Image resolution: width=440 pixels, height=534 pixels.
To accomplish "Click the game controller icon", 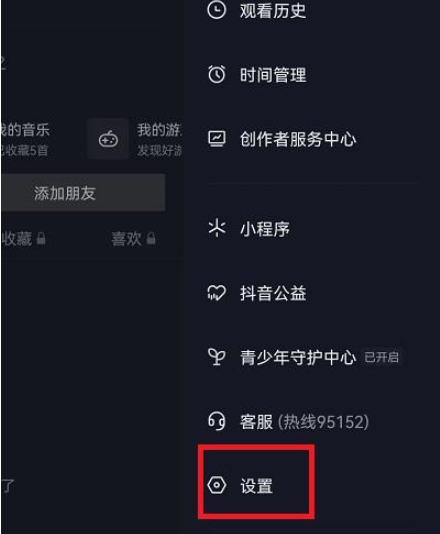I will point(108,139).
